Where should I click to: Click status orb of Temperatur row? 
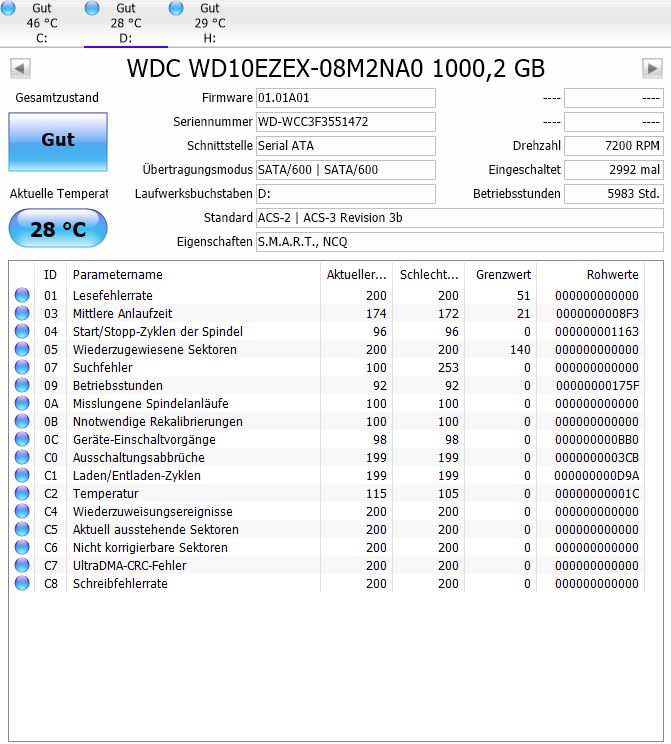[x=22, y=493]
